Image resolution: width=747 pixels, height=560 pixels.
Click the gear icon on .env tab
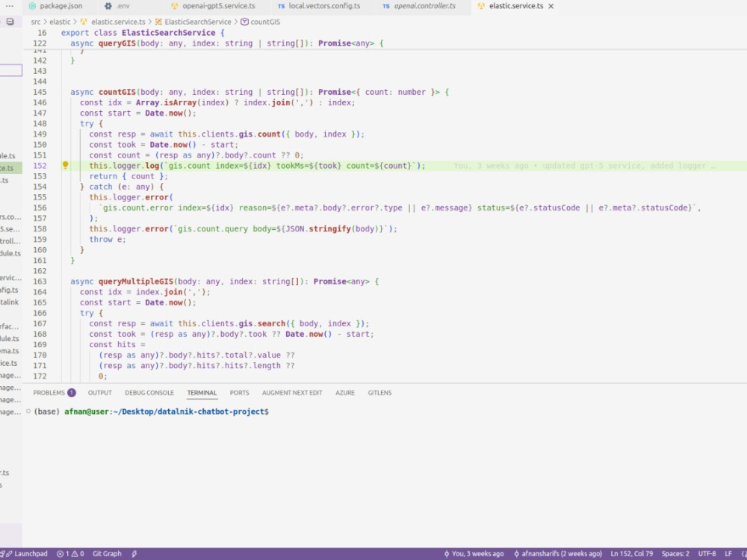[108, 6]
